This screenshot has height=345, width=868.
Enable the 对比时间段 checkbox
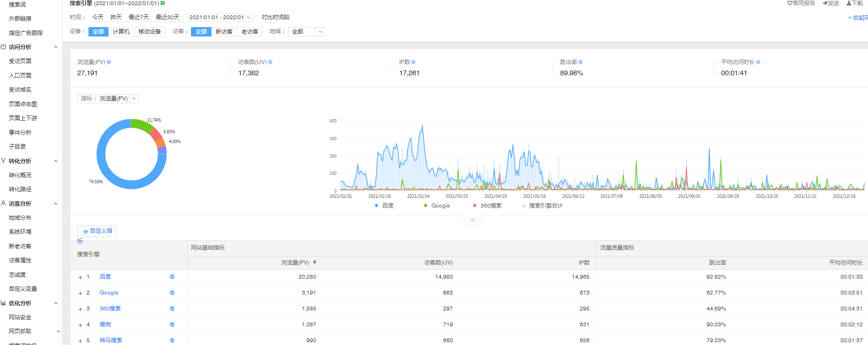[x=257, y=17]
